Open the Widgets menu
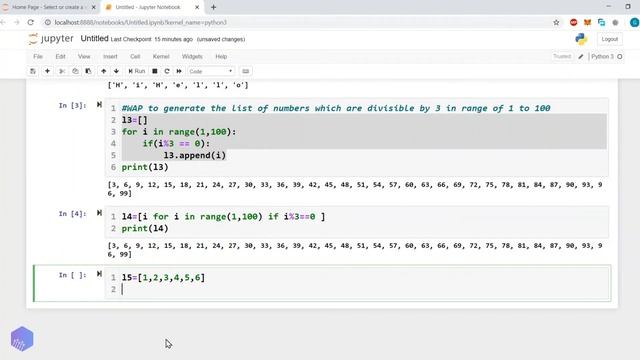The width and height of the screenshot is (640, 360). tap(192, 56)
